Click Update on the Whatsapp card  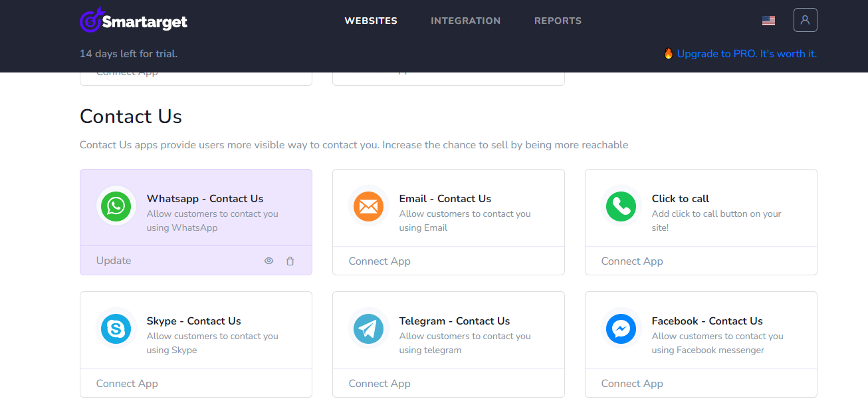click(114, 261)
